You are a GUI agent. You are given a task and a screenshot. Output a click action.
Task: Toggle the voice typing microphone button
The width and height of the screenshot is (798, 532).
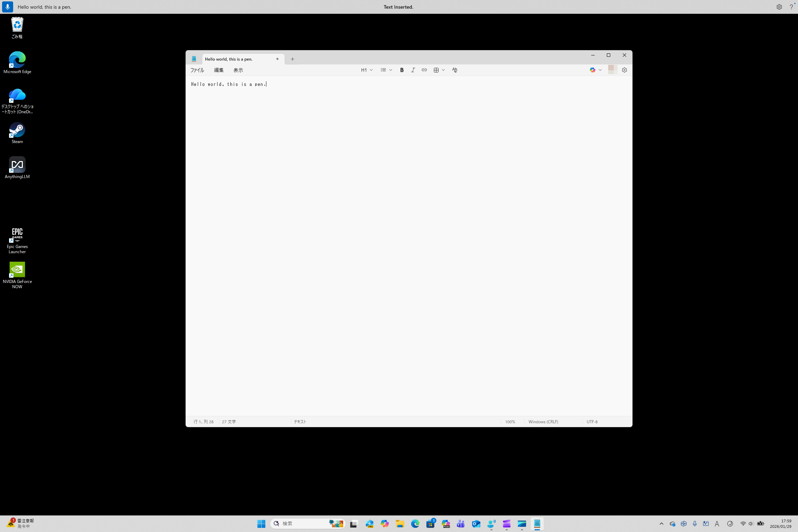[x=8, y=7]
